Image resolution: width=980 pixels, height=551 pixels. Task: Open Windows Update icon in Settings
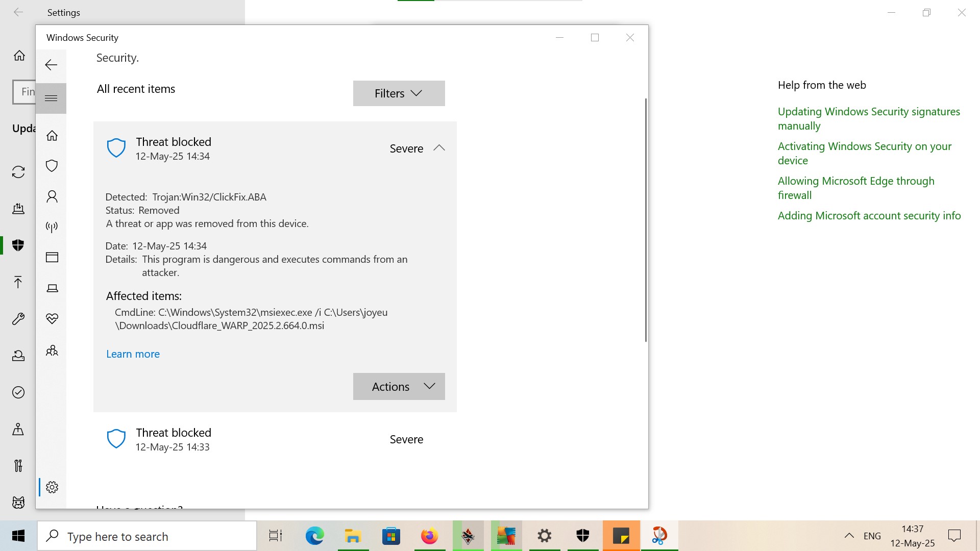pos(18,172)
